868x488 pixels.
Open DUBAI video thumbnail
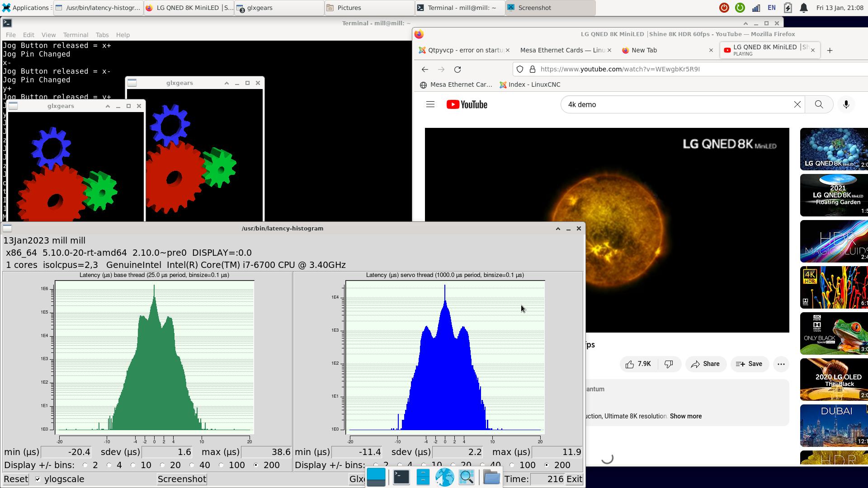click(x=834, y=426)
